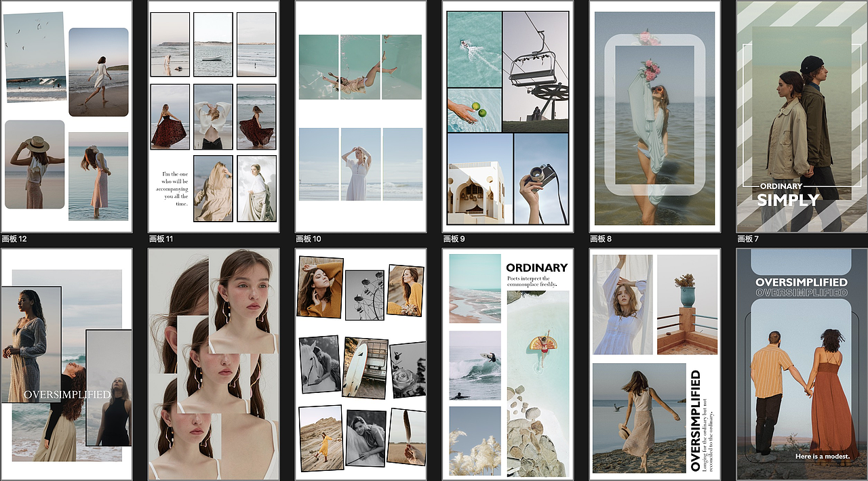Screen dimensions: 868x481
Task: Select woman in white top with raised arms photo
Action: [213, 117]
